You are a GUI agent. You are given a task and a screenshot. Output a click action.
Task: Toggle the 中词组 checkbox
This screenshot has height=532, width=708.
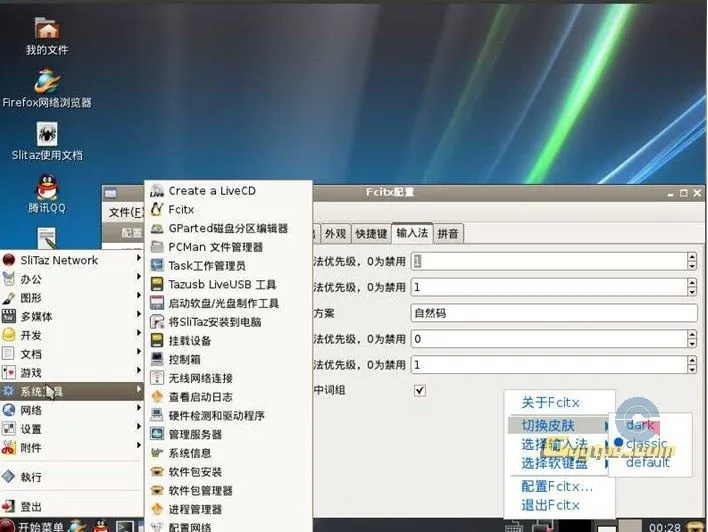[x=419, y=391]
